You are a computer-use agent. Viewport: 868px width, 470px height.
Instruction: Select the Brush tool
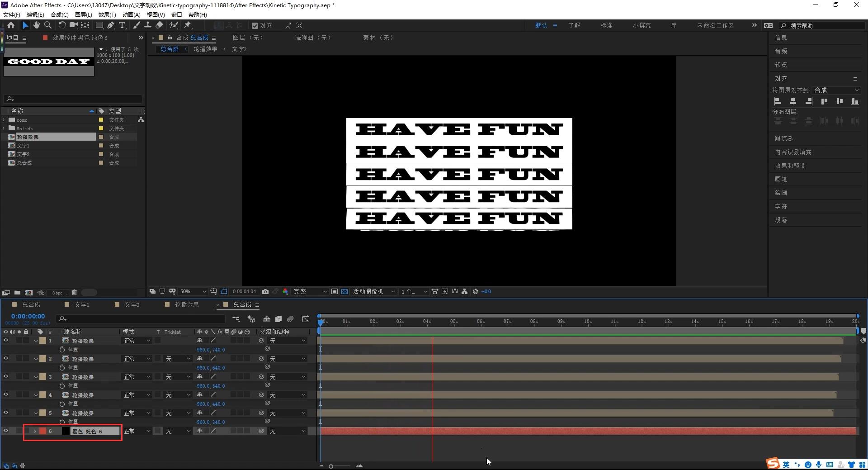point(137,25)
